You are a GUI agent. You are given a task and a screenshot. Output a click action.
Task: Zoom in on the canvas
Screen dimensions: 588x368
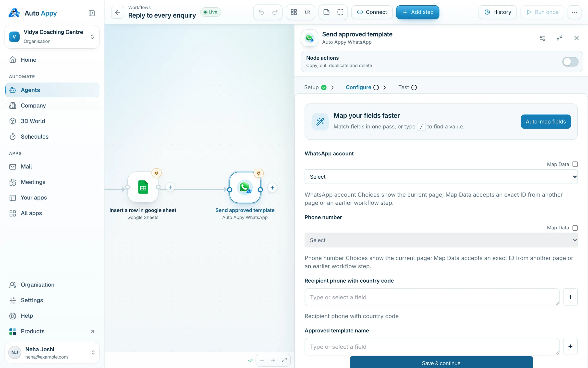[273, 360]
